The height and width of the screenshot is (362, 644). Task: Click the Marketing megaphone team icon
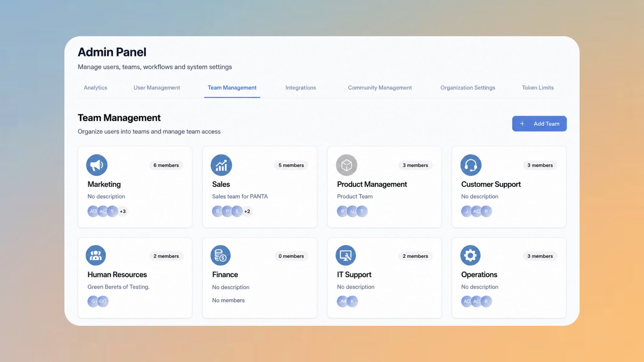coord(97,165)
